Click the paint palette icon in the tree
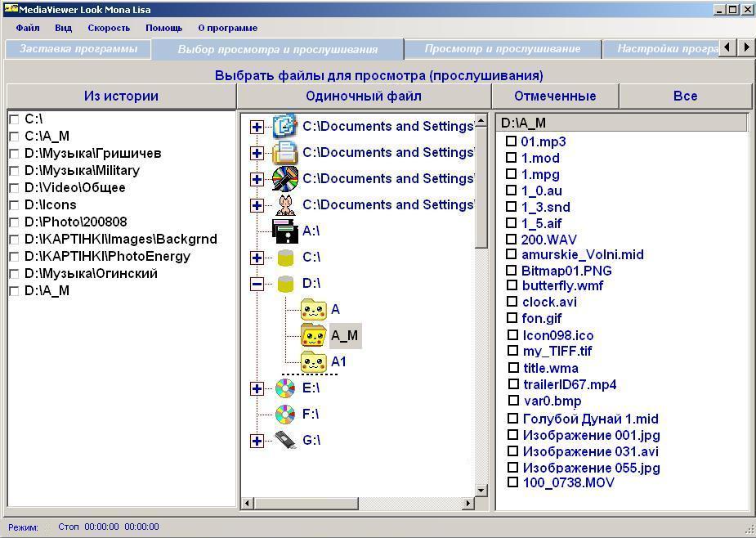 [285, 179]
